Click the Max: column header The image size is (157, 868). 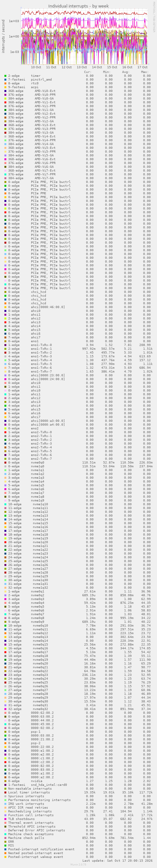(x=145, y=72)
